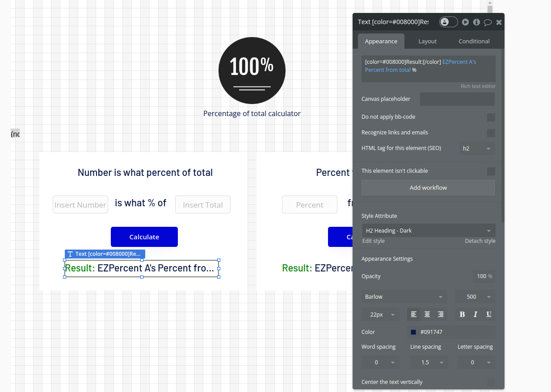
Task: Click the #091747 color swatch
Action: pos(413,332)
